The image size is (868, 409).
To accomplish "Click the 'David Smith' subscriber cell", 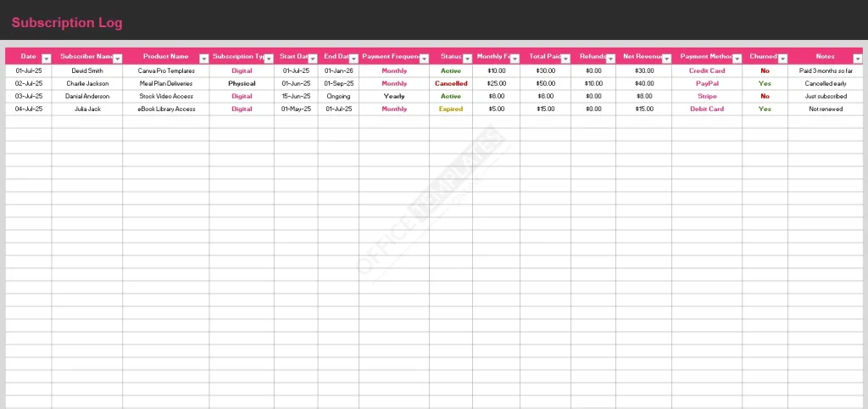I will (87, 71).
